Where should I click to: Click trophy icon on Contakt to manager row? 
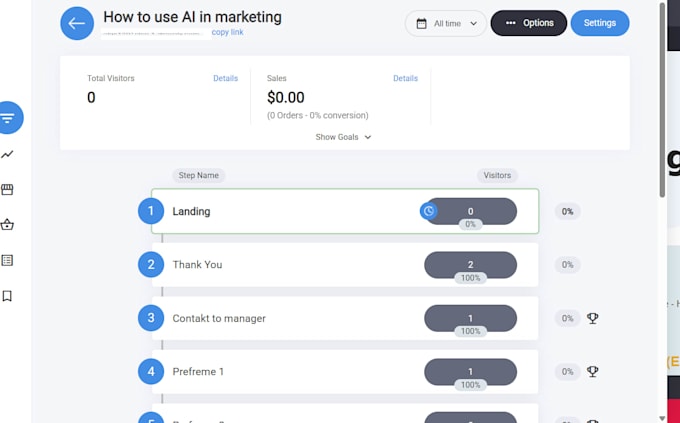point(592,318)
